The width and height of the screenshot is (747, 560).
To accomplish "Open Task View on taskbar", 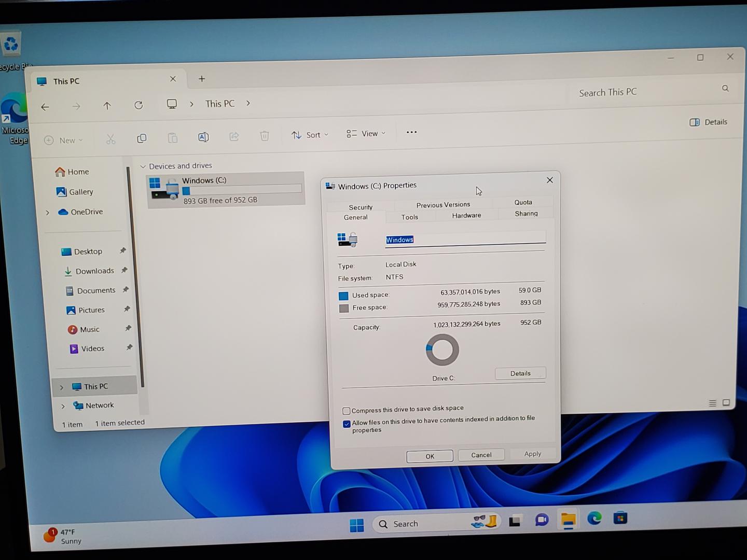I will point(515,521).
